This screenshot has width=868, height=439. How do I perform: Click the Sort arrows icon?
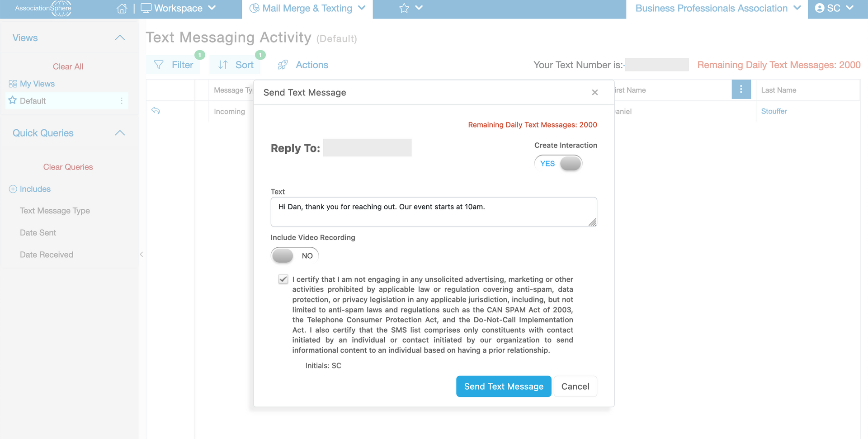pos(223,65)
